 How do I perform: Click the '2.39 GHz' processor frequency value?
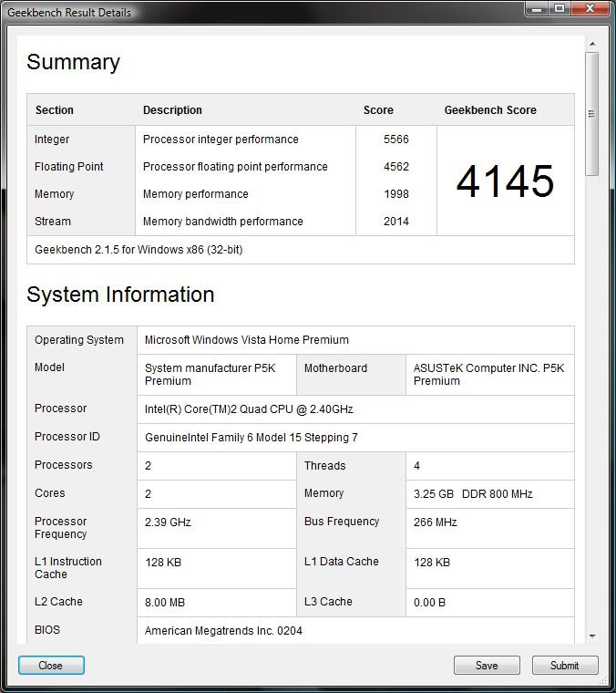(x=168, y=522)
